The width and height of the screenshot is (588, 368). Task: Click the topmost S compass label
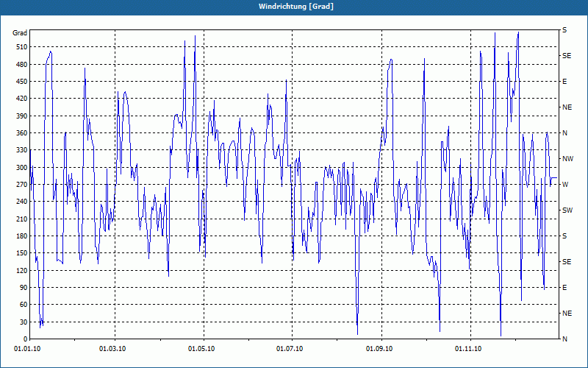click(x=564, y=30)
